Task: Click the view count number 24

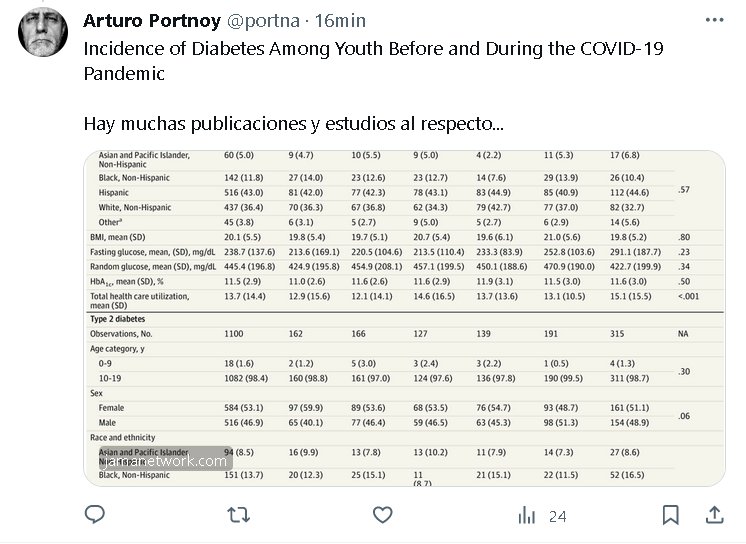Action: tap(558, 516)
